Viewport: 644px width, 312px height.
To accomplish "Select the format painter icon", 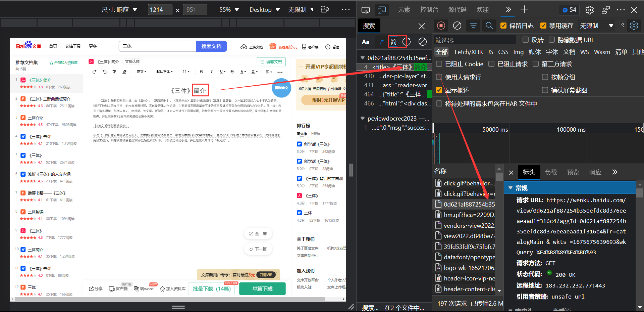I will tap(114, 72).
